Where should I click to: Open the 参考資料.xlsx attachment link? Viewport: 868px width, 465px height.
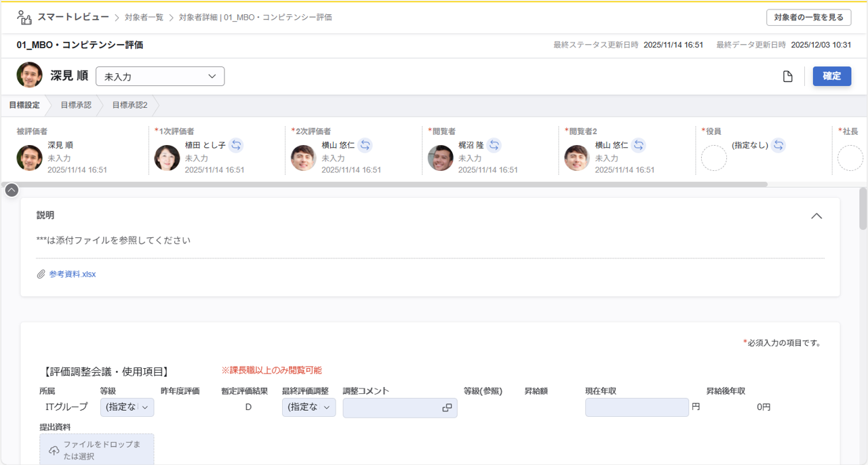(72, 275)
